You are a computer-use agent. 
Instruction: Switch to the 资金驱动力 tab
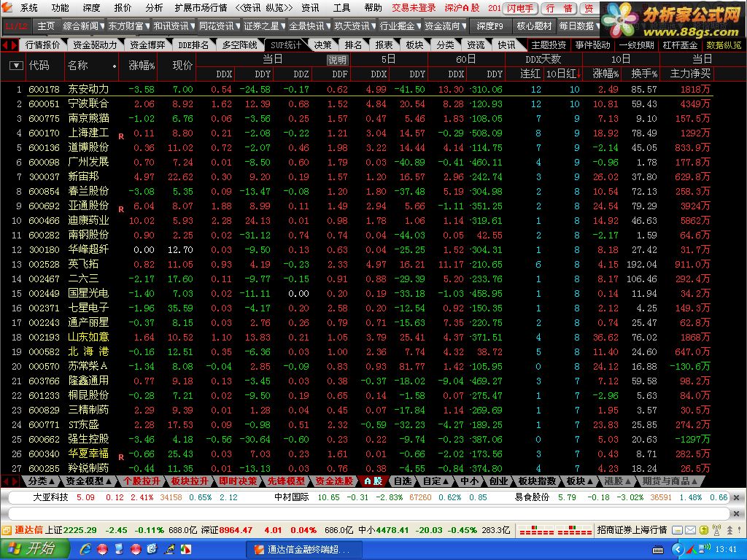tap(95, 45)
